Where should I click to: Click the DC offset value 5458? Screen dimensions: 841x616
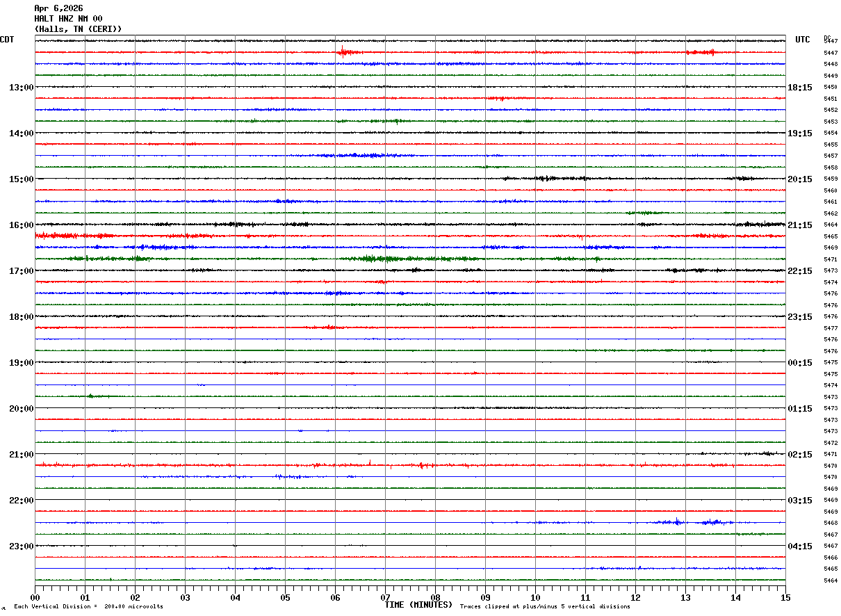click(831, 168)
